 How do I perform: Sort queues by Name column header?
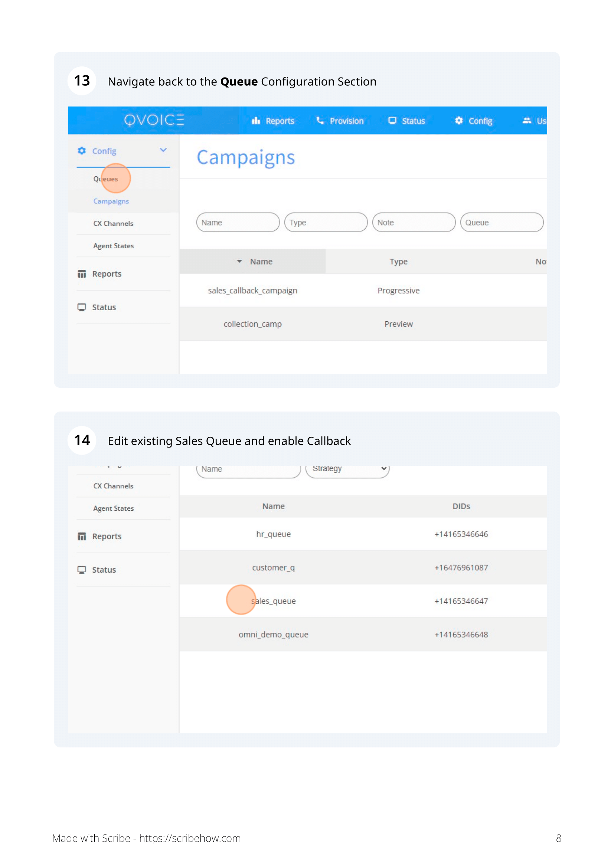tap(273, 506)
